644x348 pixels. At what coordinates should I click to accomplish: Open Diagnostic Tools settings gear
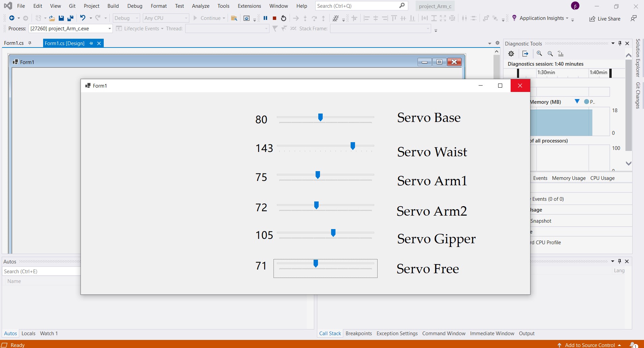[511, 54]
